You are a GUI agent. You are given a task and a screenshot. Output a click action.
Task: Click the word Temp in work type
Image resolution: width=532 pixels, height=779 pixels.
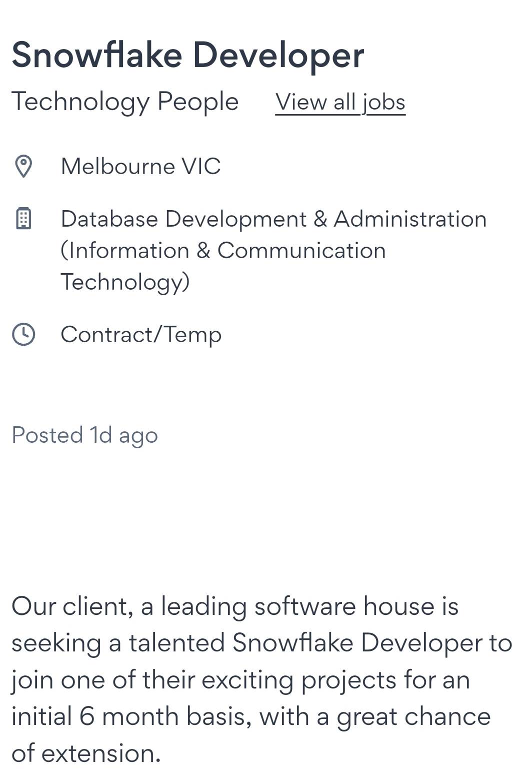pos(193,335)
